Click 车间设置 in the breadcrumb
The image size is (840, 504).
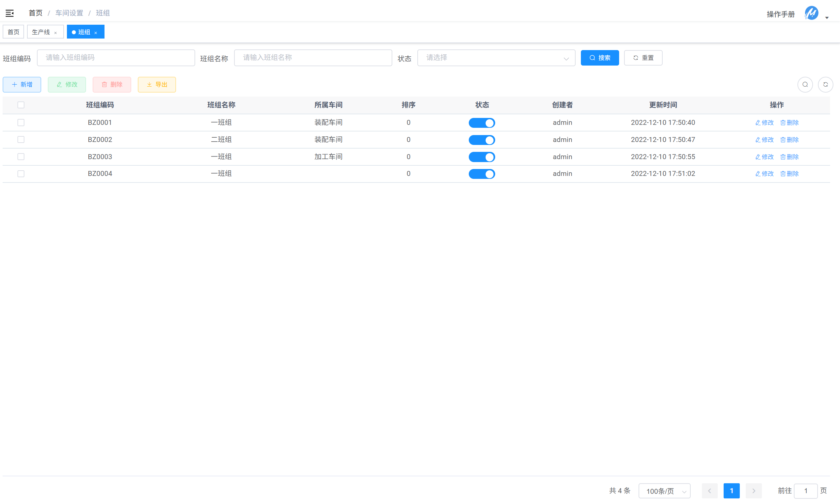[69, 13]
